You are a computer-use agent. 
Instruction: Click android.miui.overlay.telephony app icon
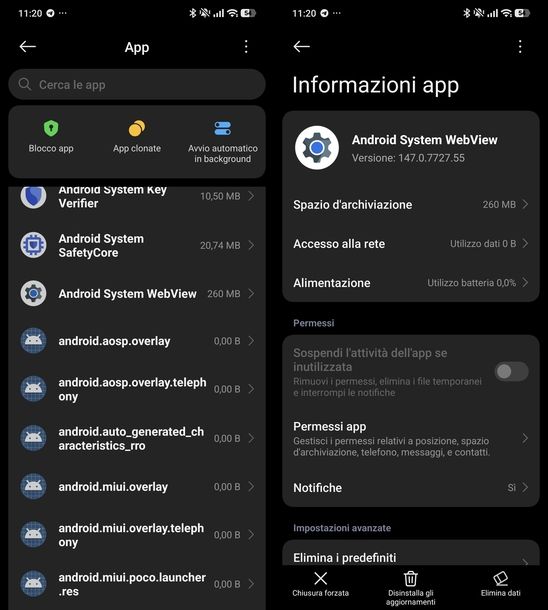[x=33, y=535]
